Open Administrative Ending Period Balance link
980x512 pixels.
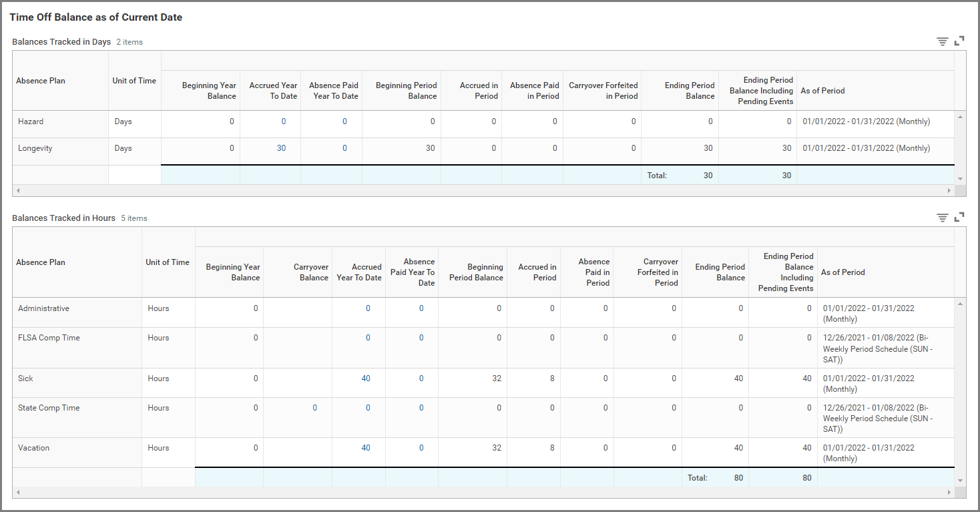[740, 308]
